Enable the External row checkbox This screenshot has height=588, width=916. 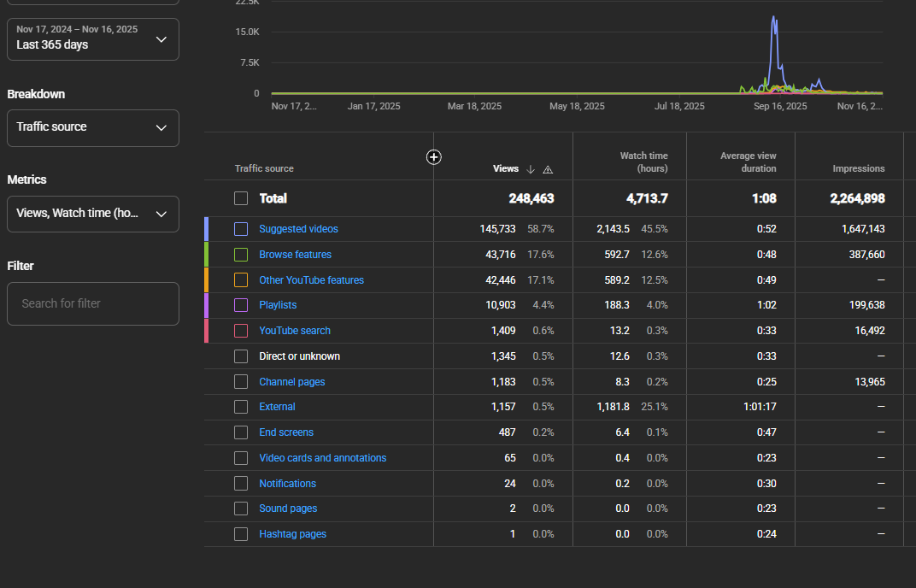[x=241, y=407]
